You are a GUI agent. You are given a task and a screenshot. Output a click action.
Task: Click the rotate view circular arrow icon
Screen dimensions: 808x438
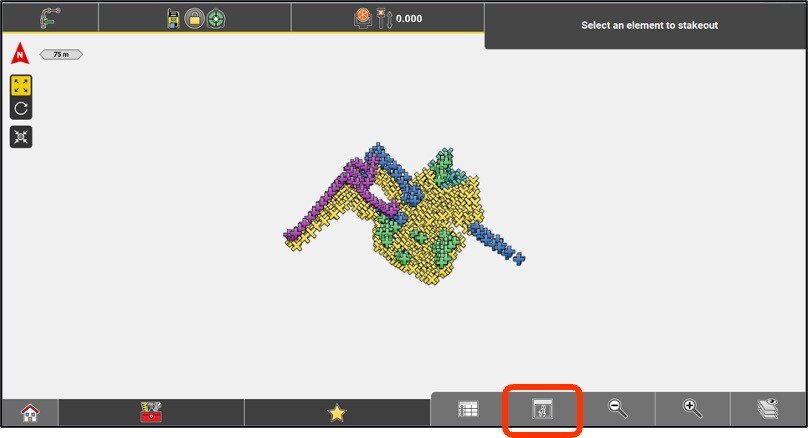tap(21, 108)
